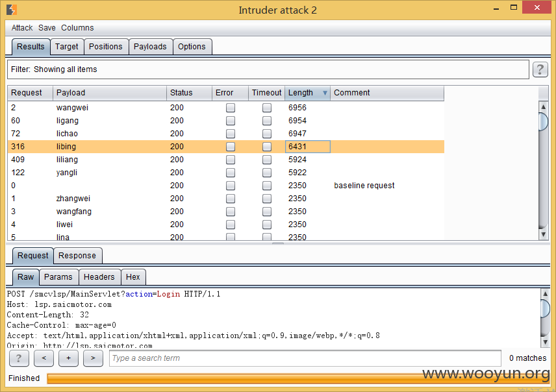The image size is (556, 392).
Task: Toggle Error checkbox for zhangwei row
Action: click(231, 199)
